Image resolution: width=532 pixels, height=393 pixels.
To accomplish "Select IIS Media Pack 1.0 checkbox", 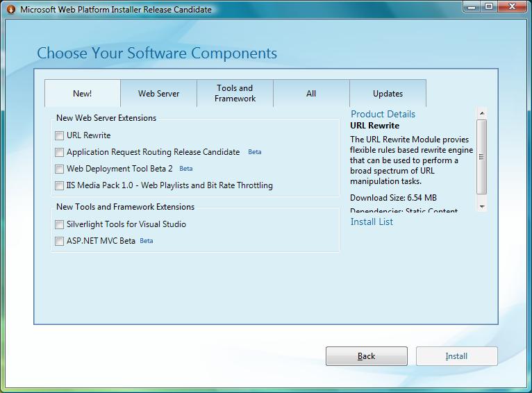I will click(x=59, y=185).
